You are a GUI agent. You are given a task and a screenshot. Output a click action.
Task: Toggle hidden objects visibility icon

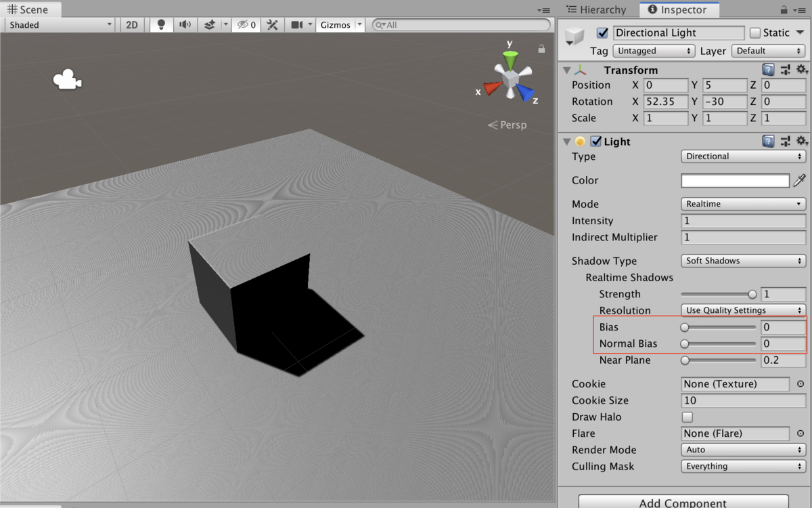point(246,25)
